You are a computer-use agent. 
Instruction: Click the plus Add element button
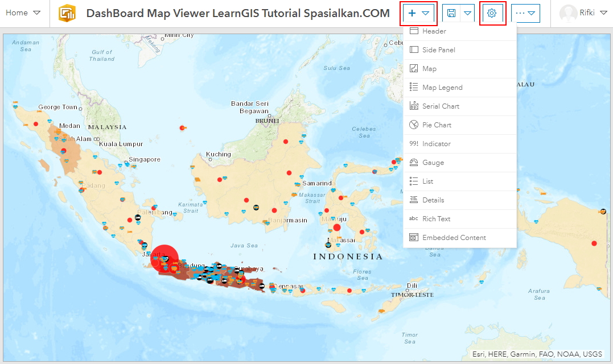412,13
